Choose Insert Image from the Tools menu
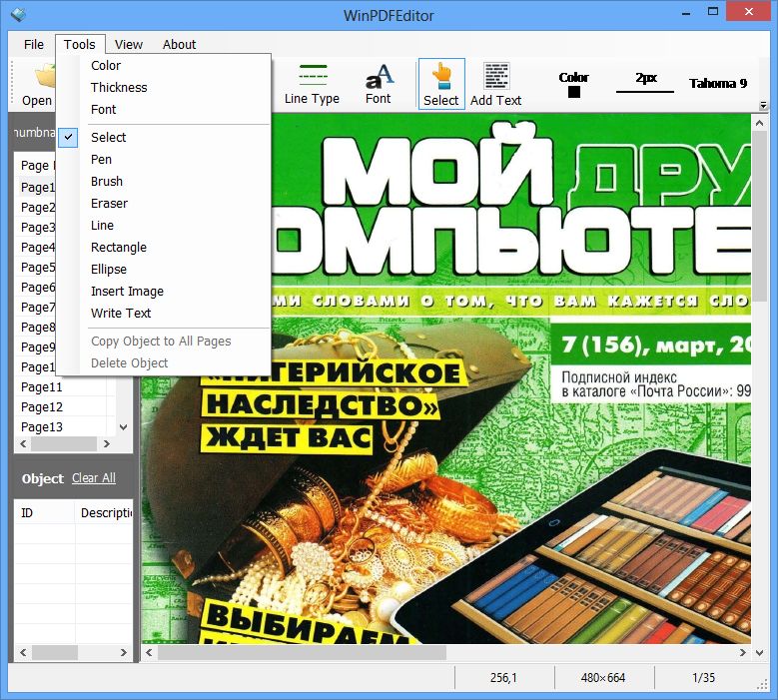778x700 pixels. point(164,292)
